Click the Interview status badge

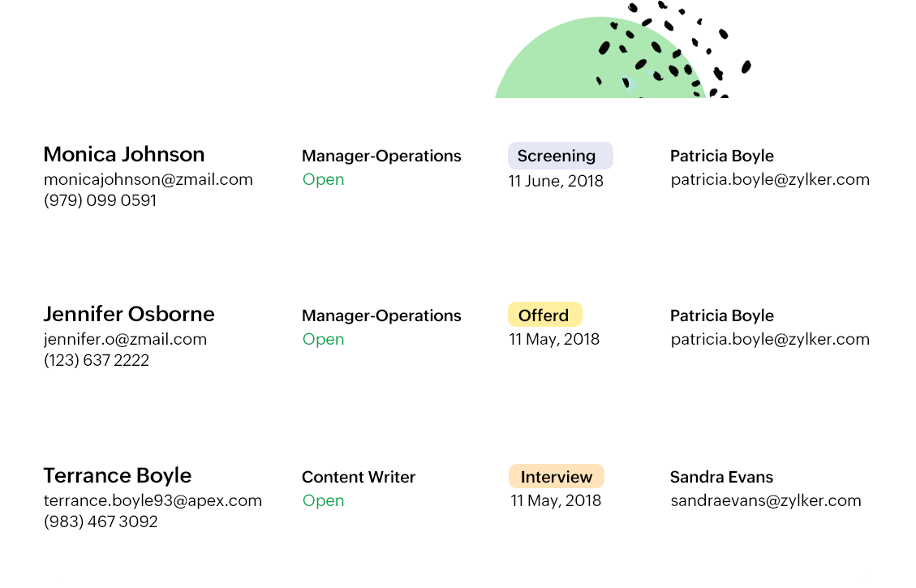[556, 476]
